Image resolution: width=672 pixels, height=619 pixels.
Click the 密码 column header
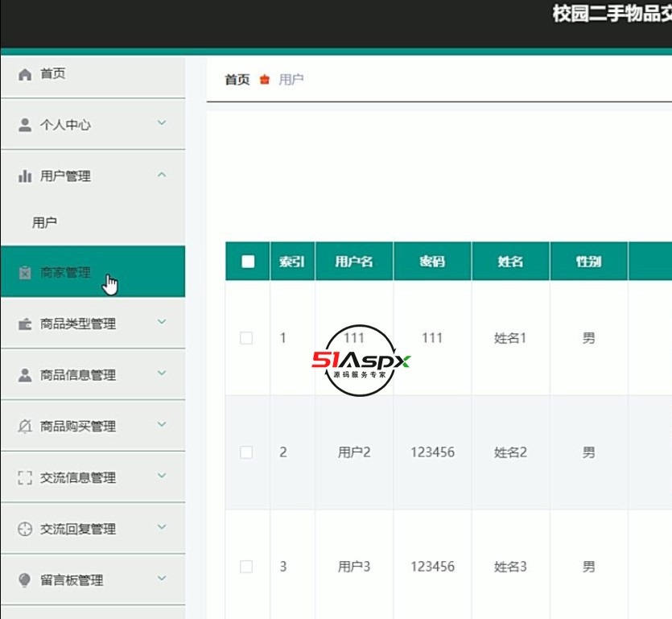pyautogui.click(x=432, y=262)
